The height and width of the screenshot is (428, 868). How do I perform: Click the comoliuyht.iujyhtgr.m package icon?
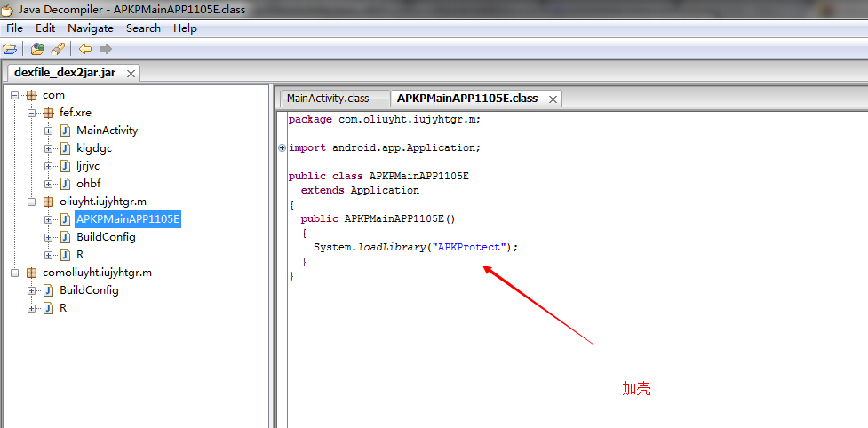tap(31, 273)
